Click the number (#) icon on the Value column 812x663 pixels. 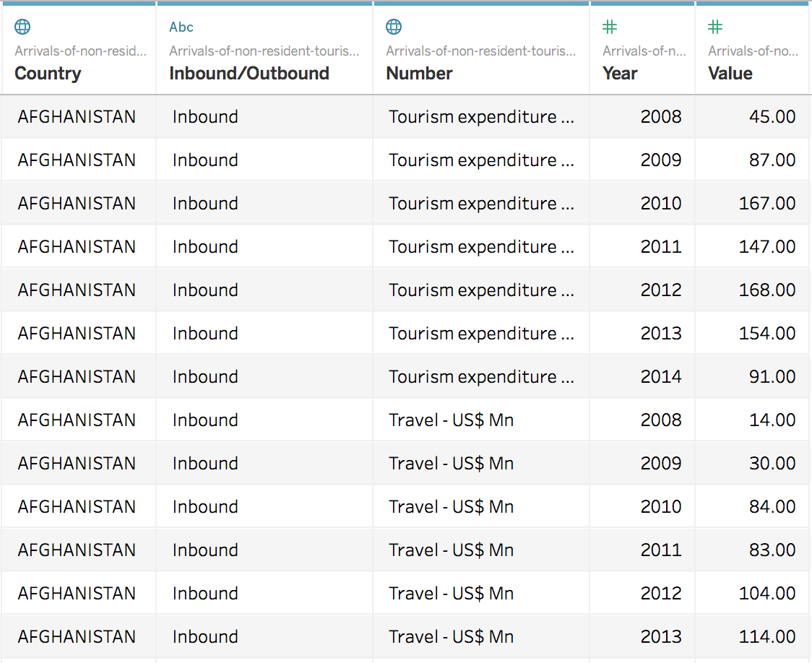(x=714, y=26)
